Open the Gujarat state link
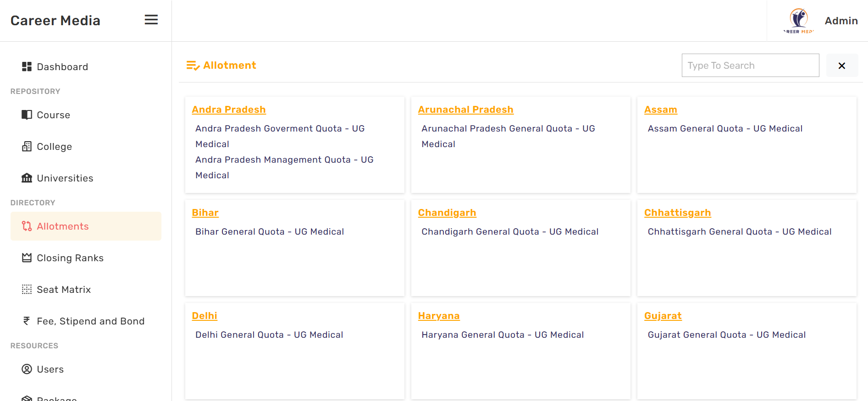The height and width of the screenshot is (401, 868). (663, 316)
